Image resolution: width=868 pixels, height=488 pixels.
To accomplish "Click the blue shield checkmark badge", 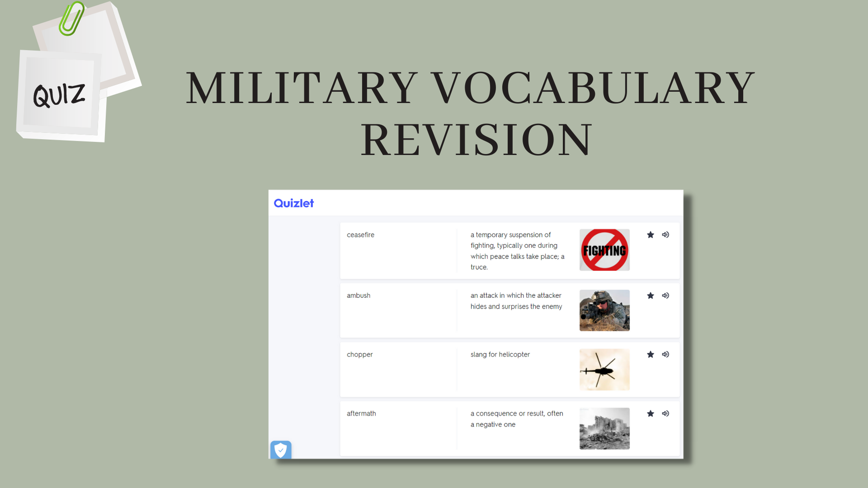I will (280, 450).
